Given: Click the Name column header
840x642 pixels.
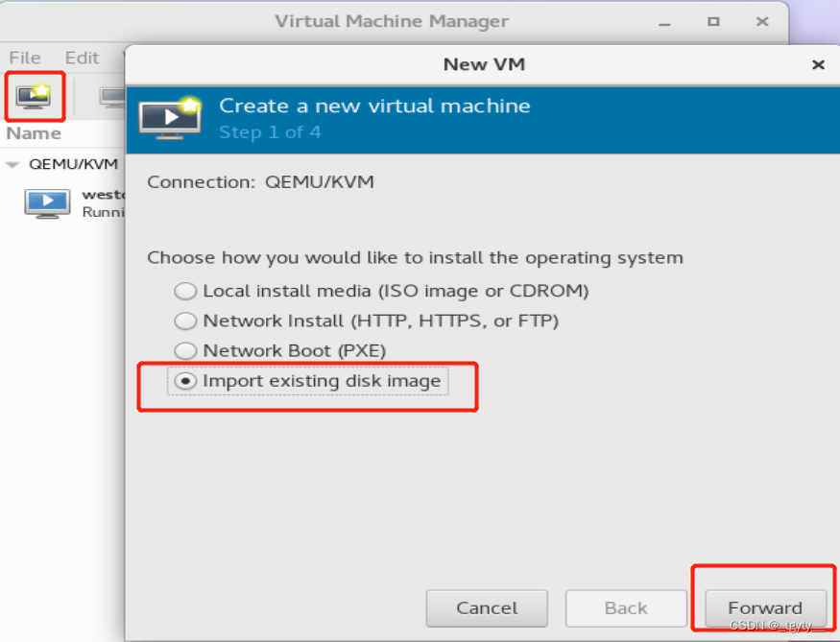Looking at the screenshot, I should coord(35,133).
